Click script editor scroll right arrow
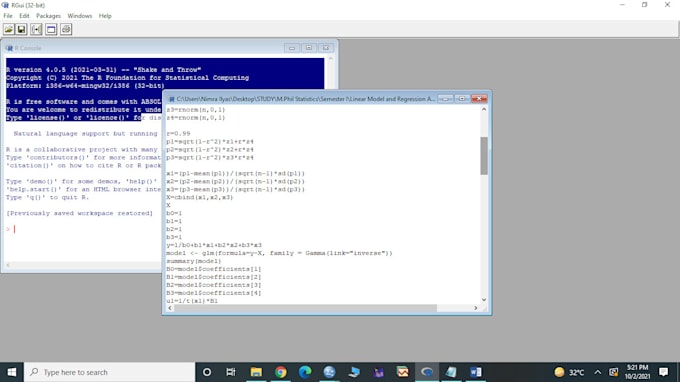The width and height of the screenshot is (680, 382). pos(476,308)
